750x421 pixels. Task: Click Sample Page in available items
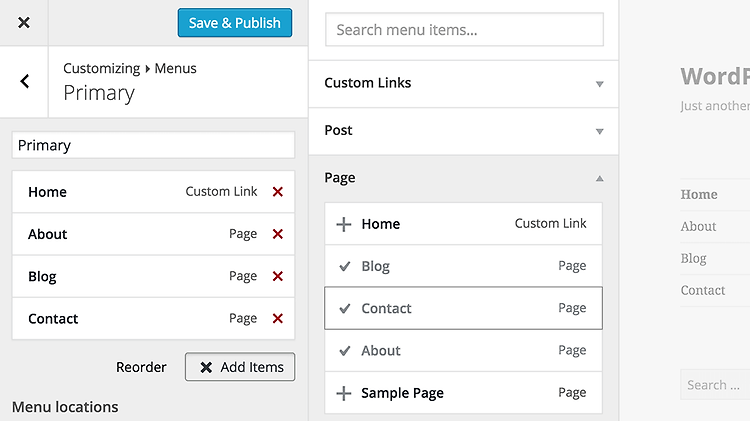point(463,393)
